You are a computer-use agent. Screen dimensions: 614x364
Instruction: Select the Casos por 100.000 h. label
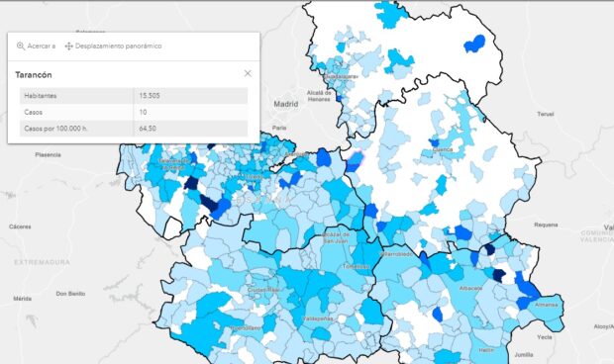(x=55, y=129)
